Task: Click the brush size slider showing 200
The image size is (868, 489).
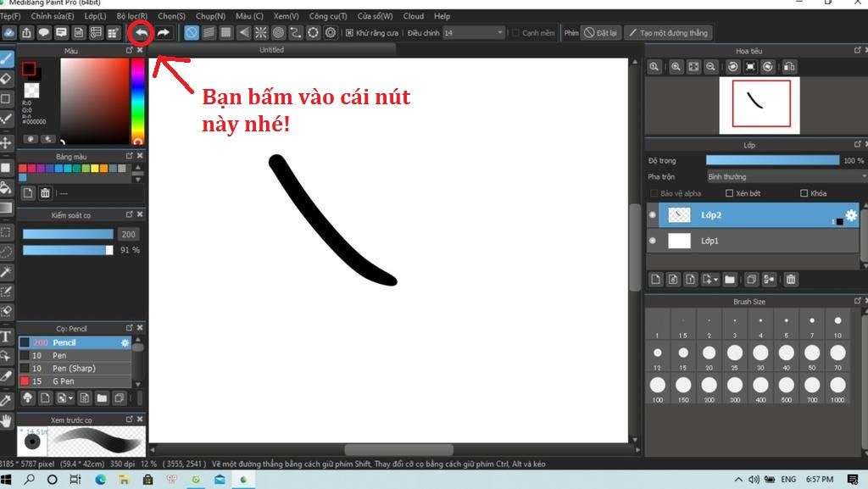Action: point(68,235)
